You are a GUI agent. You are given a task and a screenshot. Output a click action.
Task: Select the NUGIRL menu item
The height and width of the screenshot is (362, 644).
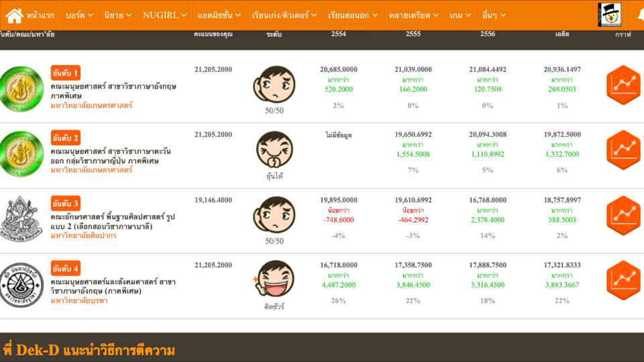coord(162,15)
